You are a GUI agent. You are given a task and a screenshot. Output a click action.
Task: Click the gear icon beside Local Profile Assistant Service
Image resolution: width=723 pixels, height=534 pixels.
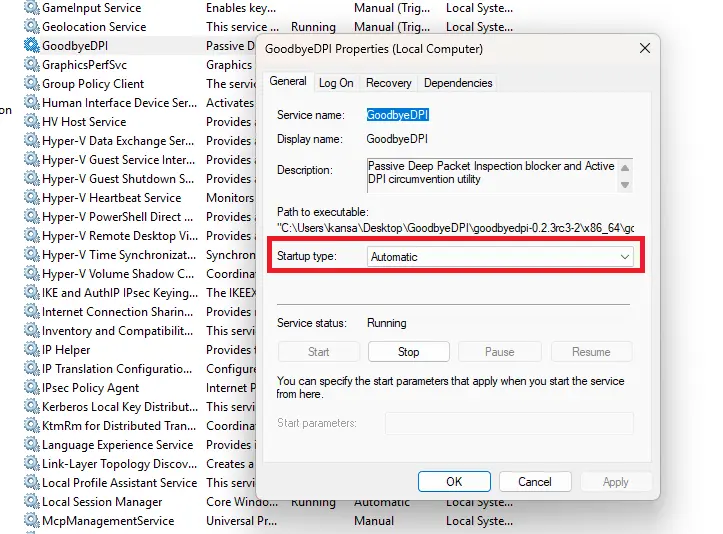pyautogui.click(x=31, y=482)
